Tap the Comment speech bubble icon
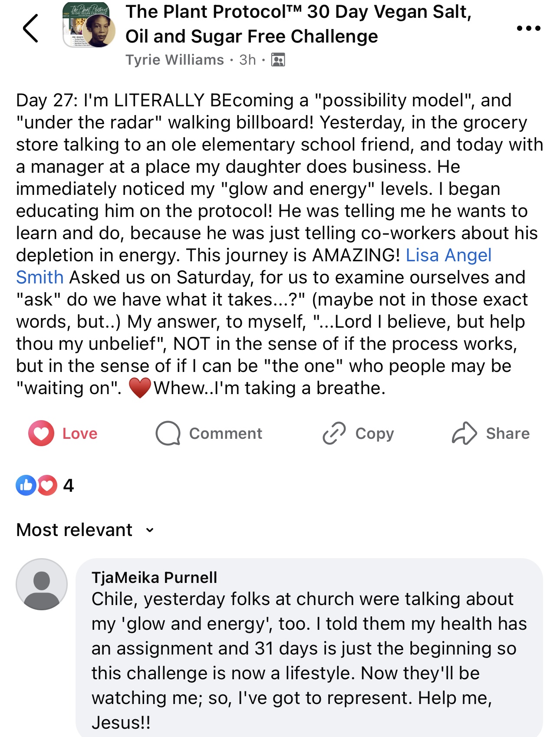This screenshot has width=560, height=737. click(x=168, y=433)
